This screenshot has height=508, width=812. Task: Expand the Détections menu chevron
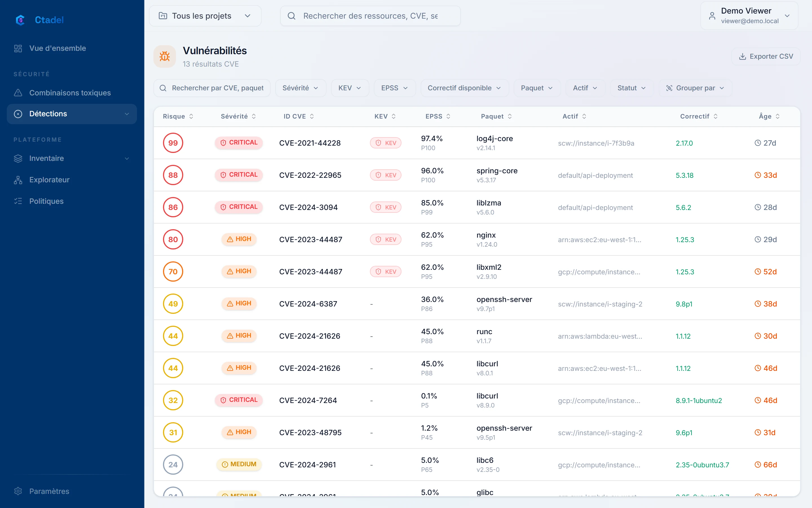pos(127,114)
